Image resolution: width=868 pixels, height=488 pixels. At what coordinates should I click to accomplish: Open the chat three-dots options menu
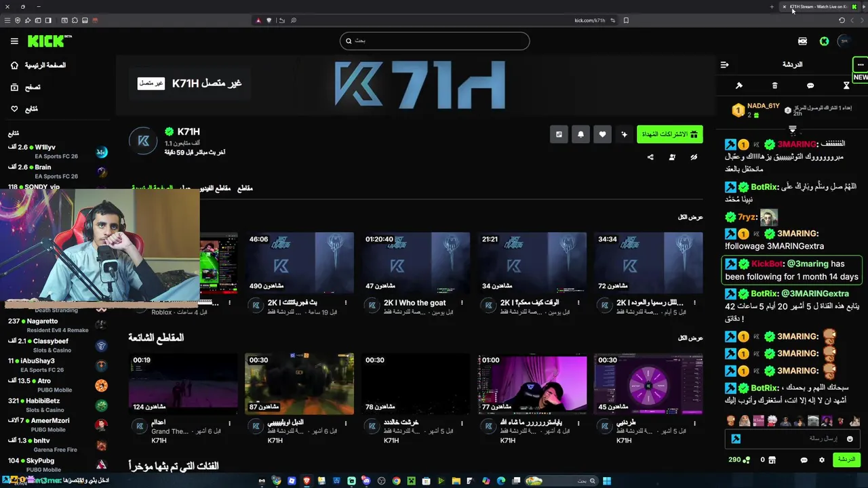point(861,64)
